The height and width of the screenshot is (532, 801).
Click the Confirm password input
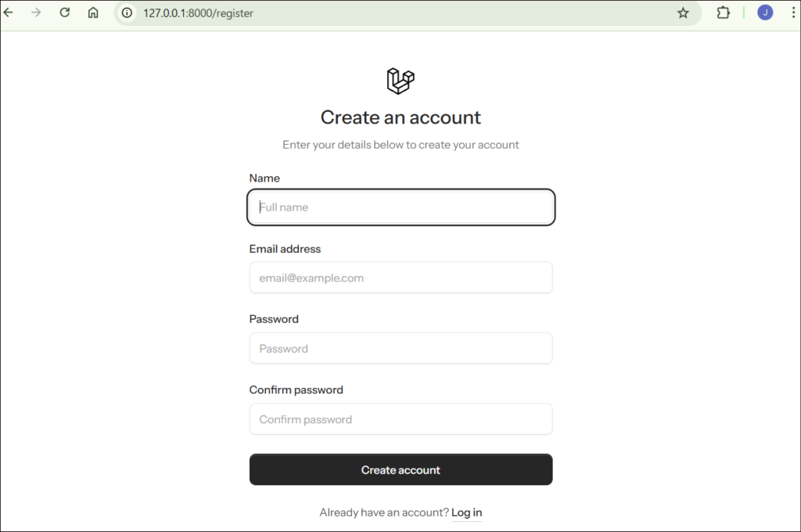pos(400,419)
